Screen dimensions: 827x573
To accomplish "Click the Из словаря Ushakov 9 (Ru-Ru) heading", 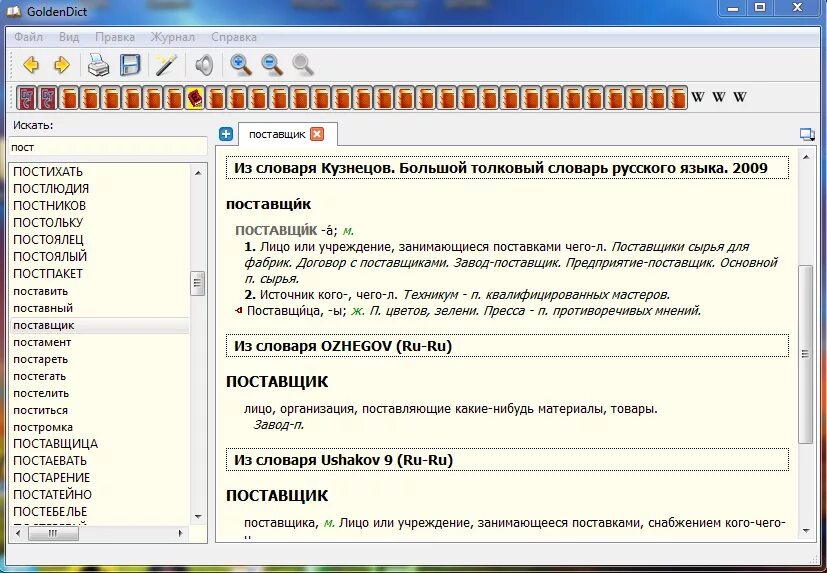I will point(507,460).
